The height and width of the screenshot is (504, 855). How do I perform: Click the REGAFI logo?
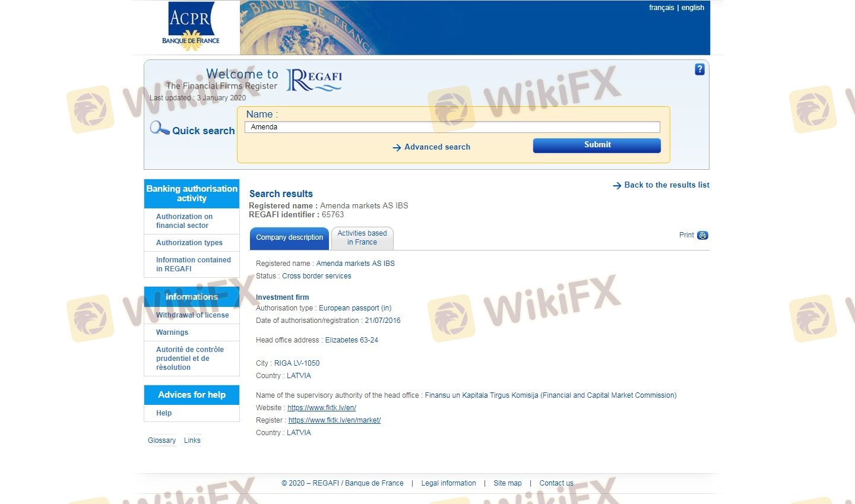(x=314, y=80)
